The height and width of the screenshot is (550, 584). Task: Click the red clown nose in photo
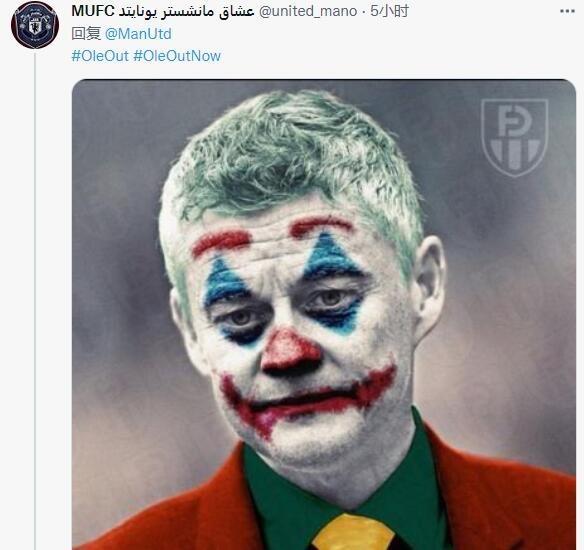(289, 353)
